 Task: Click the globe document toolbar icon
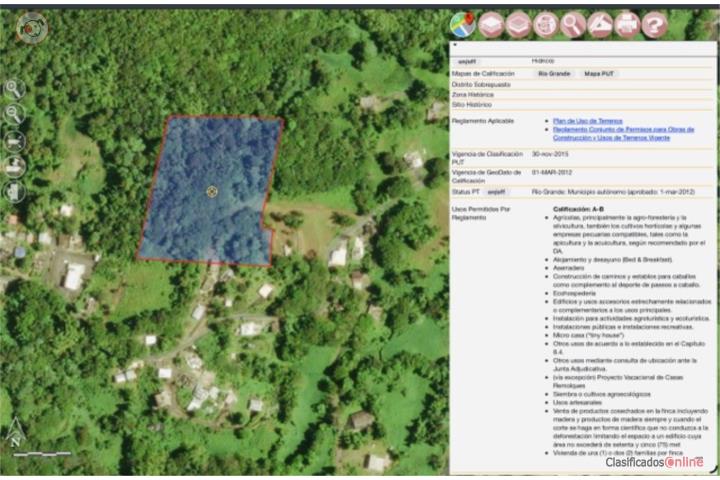click(x=546, y=24)
